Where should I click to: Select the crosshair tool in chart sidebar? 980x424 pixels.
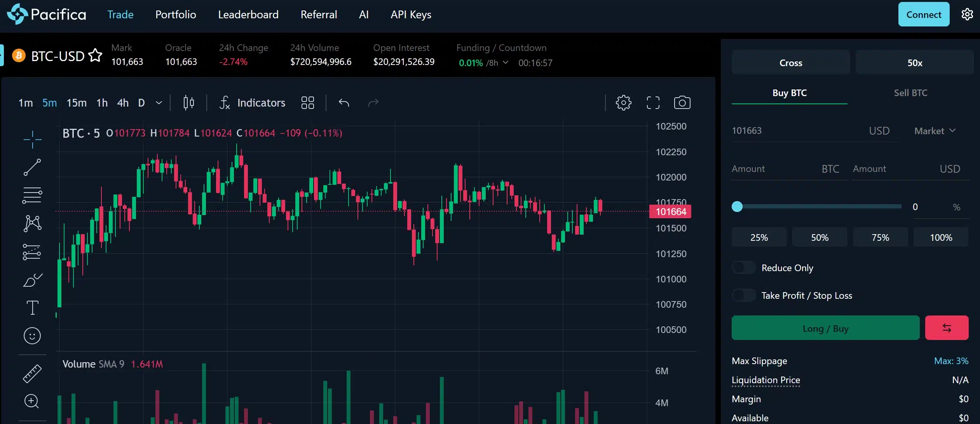tap(32, 139)
